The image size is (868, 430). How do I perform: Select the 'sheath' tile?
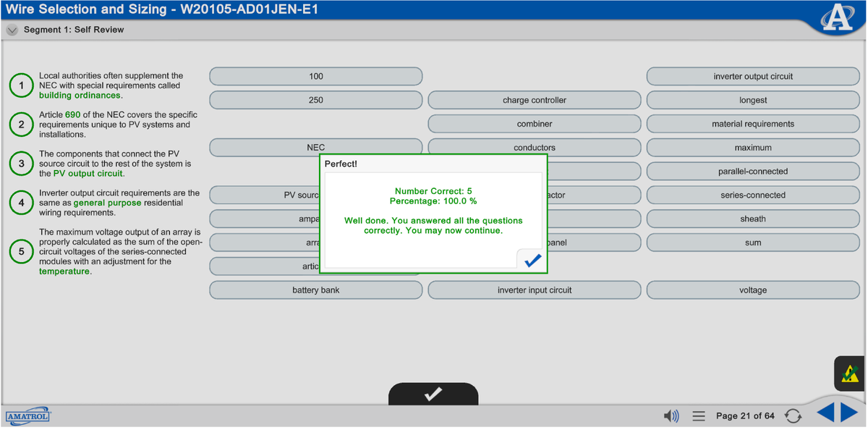pyautogui.click(x=753, y=219)
